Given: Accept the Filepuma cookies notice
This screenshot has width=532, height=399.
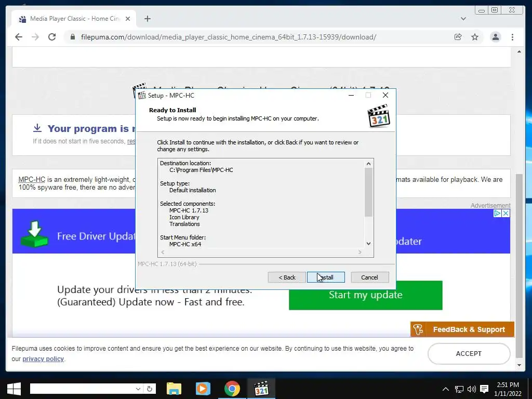Looking at the screenshot, I should click(x=469, y=353).
